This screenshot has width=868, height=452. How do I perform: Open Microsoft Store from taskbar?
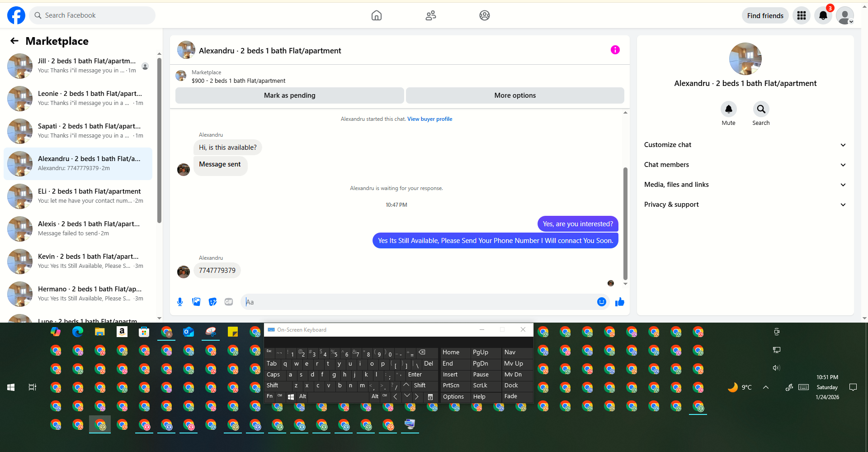pyautogui.click(x=144, y=332)
